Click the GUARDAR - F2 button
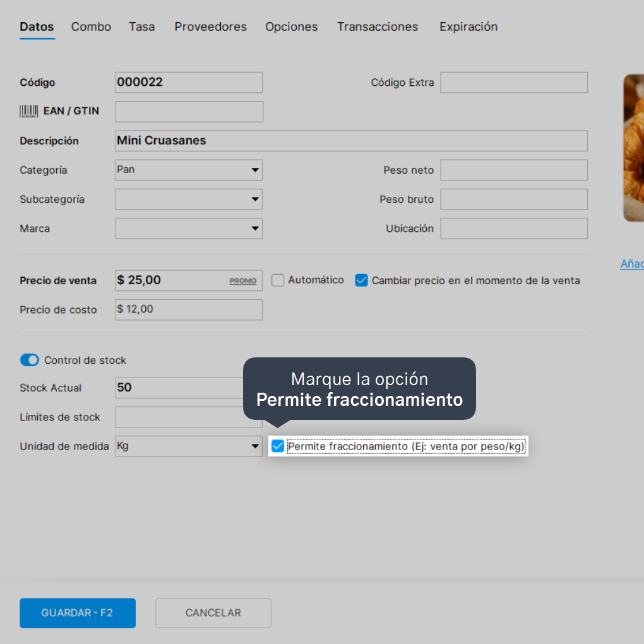Image resolution: width=644 pixels, height=644 pixels. 78,613
